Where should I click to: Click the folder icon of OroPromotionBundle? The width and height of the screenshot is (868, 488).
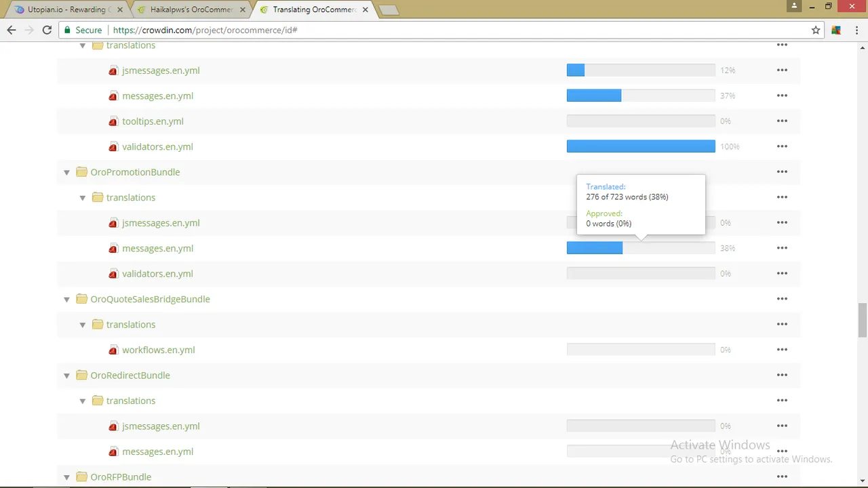coord(81,172)
